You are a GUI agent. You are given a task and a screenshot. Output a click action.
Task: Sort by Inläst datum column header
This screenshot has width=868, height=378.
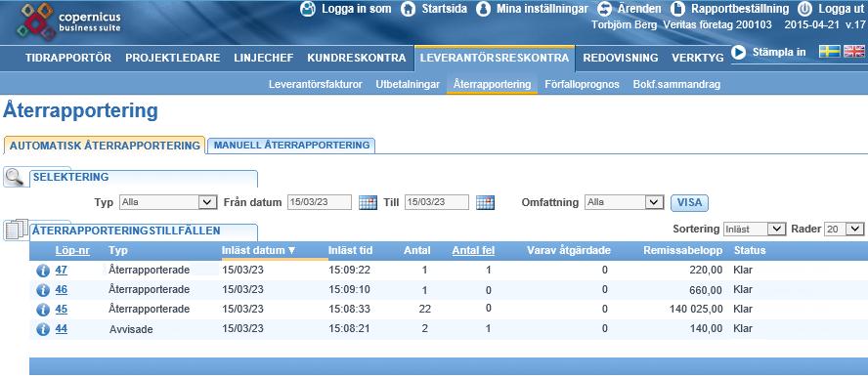click(x=258, y=251)
